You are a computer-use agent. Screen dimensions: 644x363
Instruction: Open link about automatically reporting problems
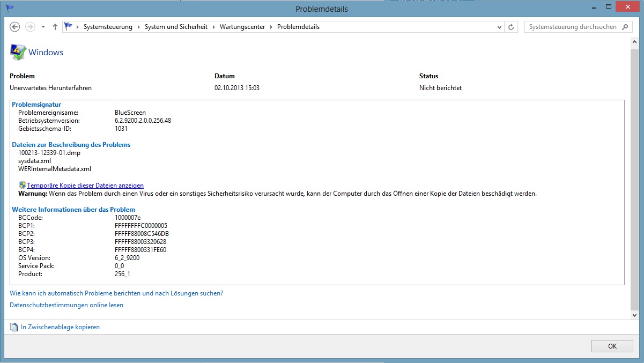click(x=116, y=293)
